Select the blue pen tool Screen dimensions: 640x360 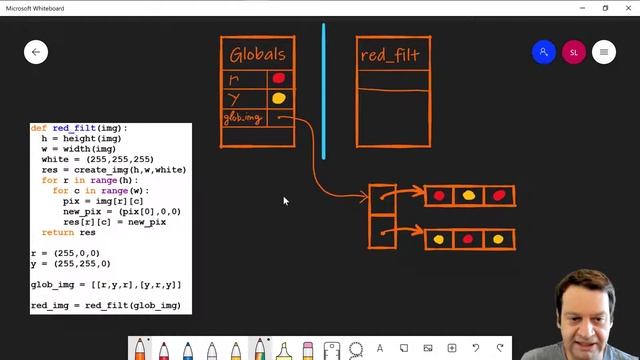click(188, 350)
